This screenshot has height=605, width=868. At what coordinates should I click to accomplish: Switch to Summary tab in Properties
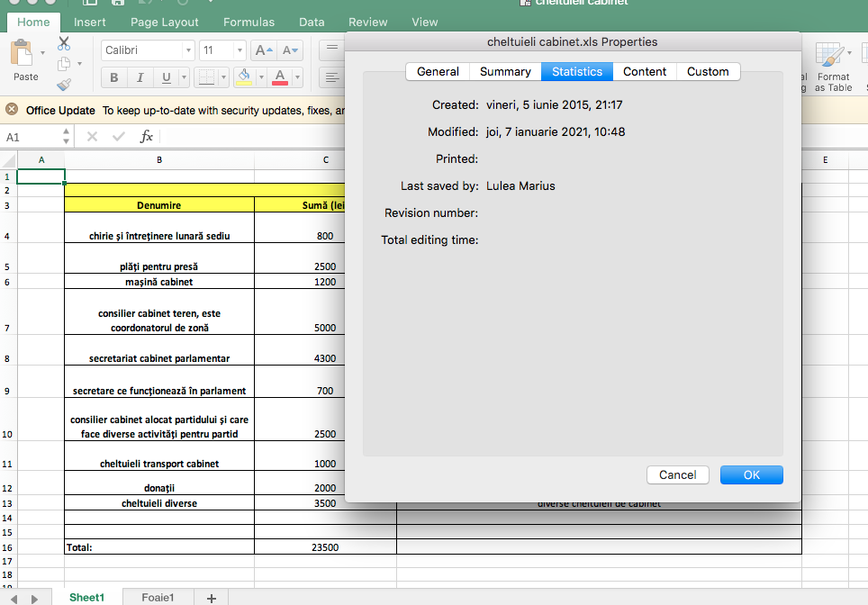(505, 71)
